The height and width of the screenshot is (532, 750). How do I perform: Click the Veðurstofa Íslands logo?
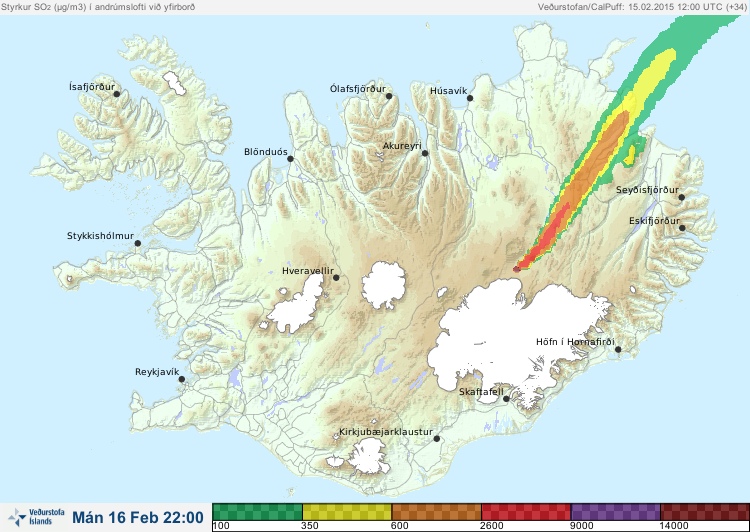click(36, 517)
